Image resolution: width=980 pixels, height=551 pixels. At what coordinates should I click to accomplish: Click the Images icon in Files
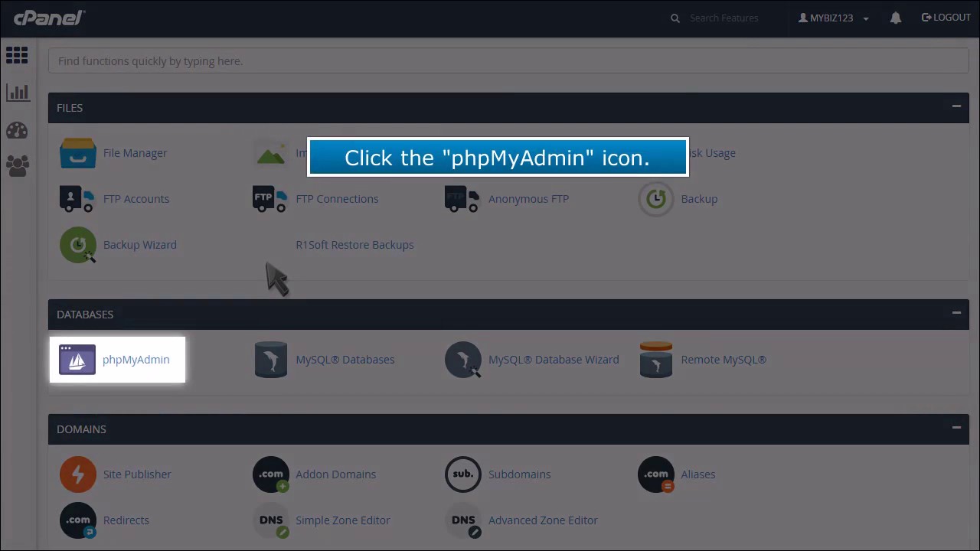coord(270,153)
